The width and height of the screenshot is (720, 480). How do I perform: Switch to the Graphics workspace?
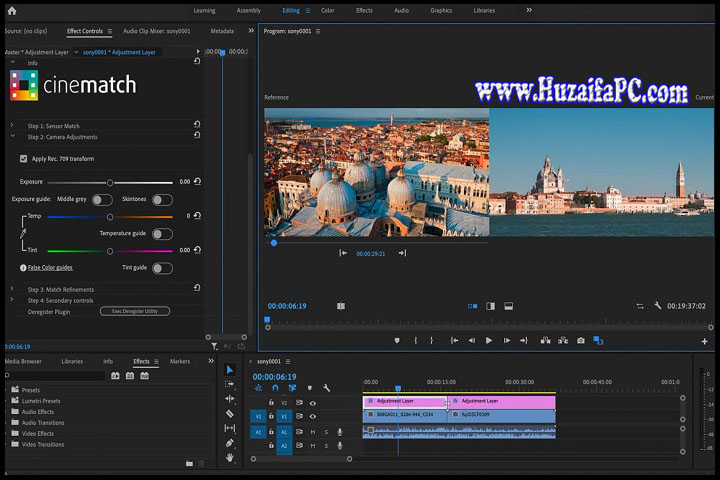(x=441, y=10)
